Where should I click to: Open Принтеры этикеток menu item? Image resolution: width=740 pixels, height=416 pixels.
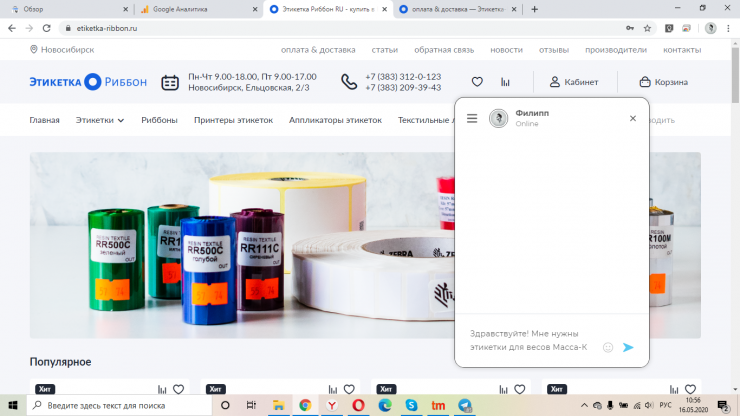tap(234, 120)
